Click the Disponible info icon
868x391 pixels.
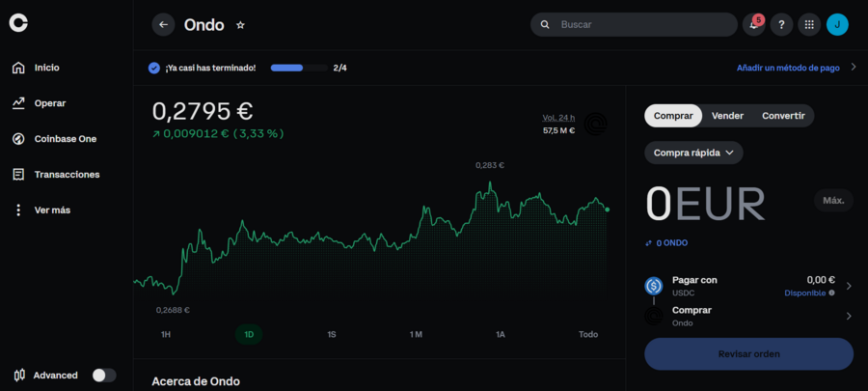832,293
